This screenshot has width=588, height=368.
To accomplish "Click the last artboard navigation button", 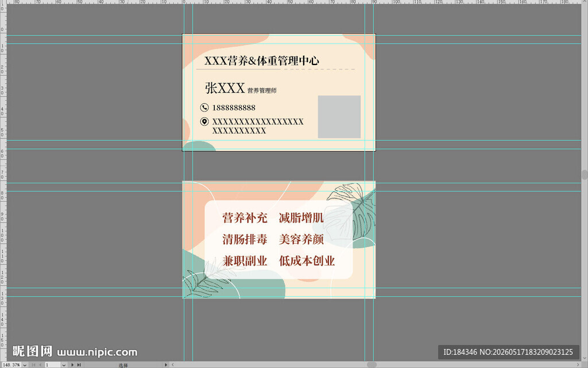I will click(79, 365).
